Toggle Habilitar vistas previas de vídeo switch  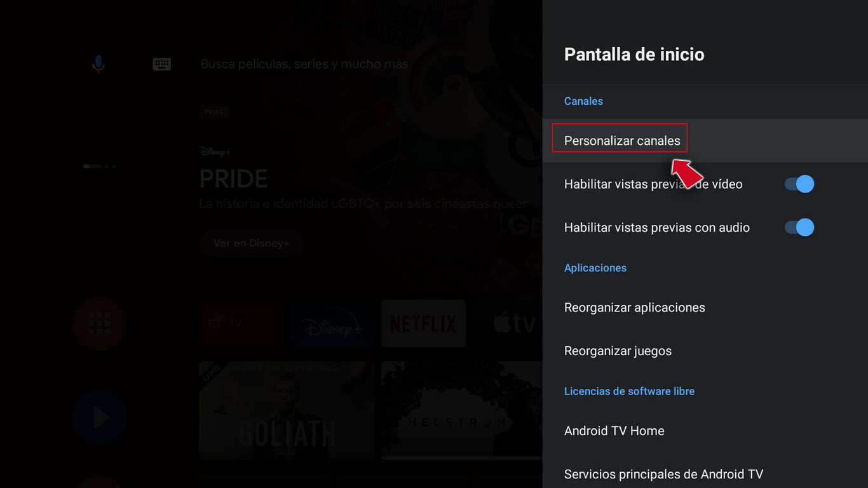[x=799, y=184]
